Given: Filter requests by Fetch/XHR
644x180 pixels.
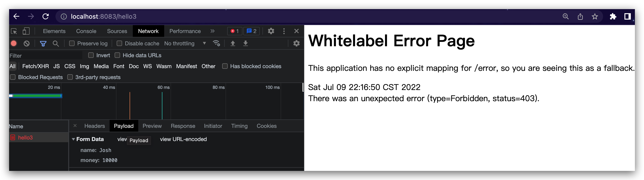Looking at the screenshot, I should coord(35,66).
